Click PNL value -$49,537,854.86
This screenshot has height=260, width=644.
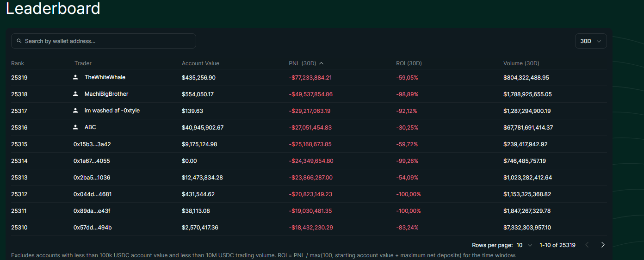point(311,94)
